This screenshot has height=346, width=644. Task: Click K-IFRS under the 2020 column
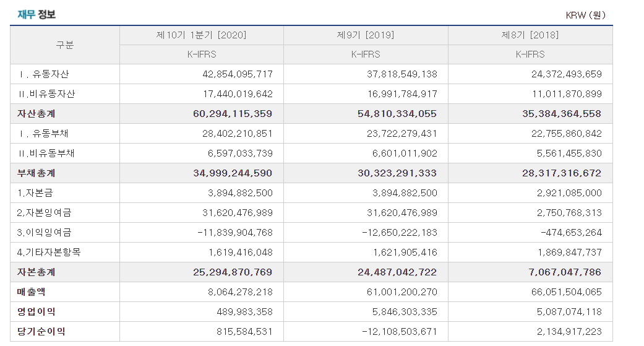[x=202, y=54]
